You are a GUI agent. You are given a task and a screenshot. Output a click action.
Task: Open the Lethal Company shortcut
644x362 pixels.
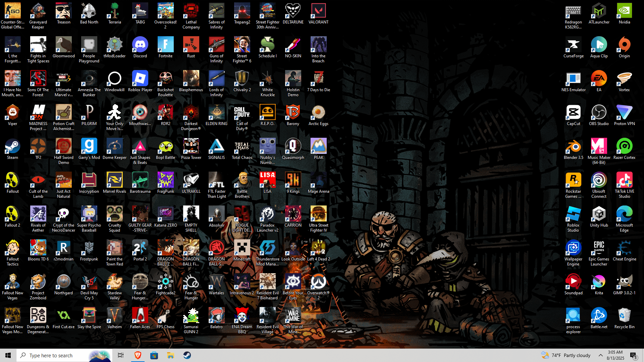pos(191,16)
